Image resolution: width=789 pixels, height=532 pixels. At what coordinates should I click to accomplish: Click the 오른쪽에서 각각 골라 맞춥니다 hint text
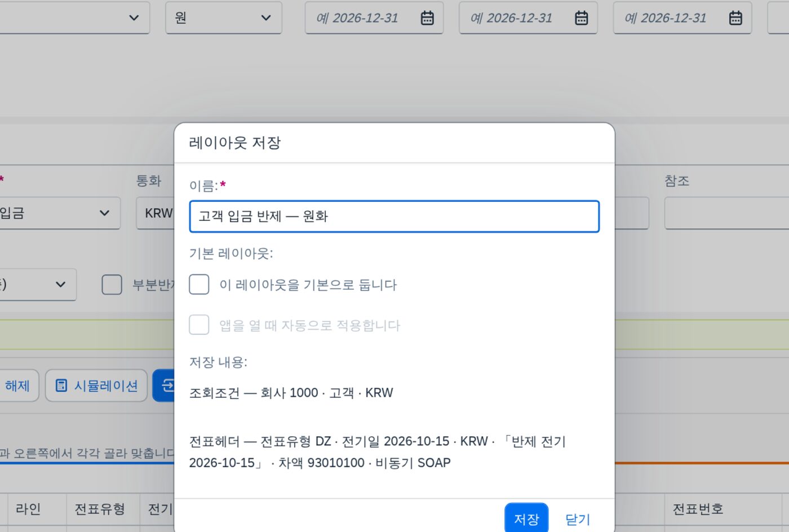tap(94, 453)
